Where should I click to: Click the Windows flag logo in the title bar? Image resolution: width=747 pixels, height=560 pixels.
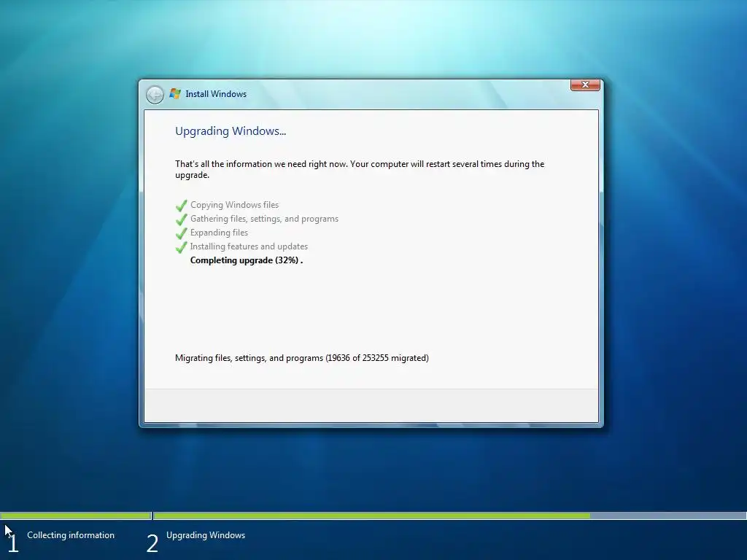tap(175, 94)
